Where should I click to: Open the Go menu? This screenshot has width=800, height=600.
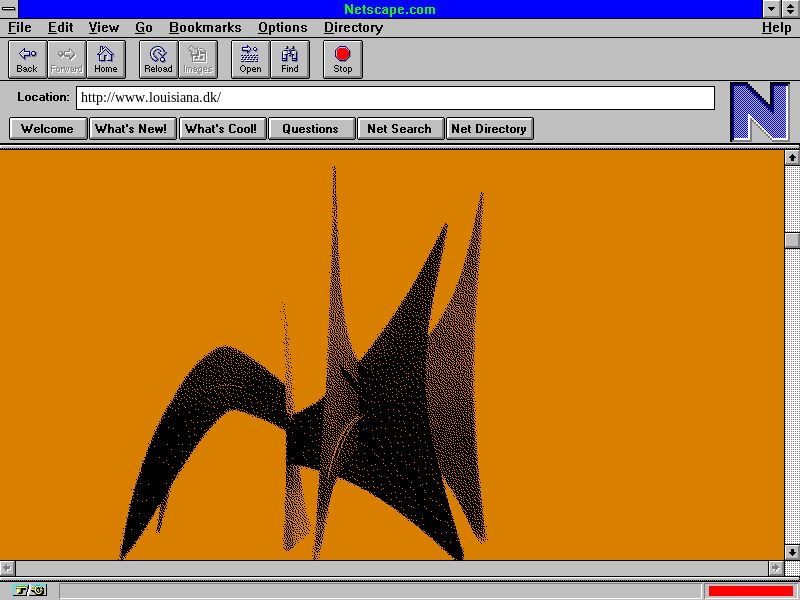(144, 28)
